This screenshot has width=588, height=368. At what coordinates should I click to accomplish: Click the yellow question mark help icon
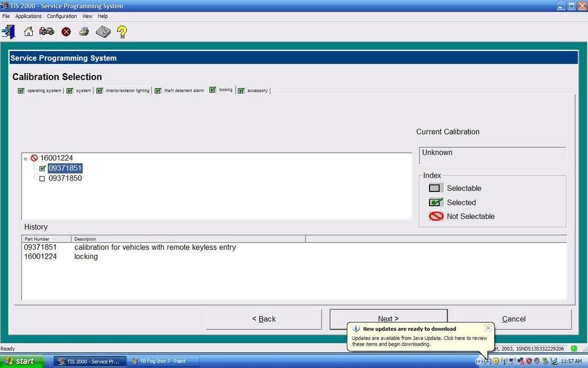pos(122,32)
